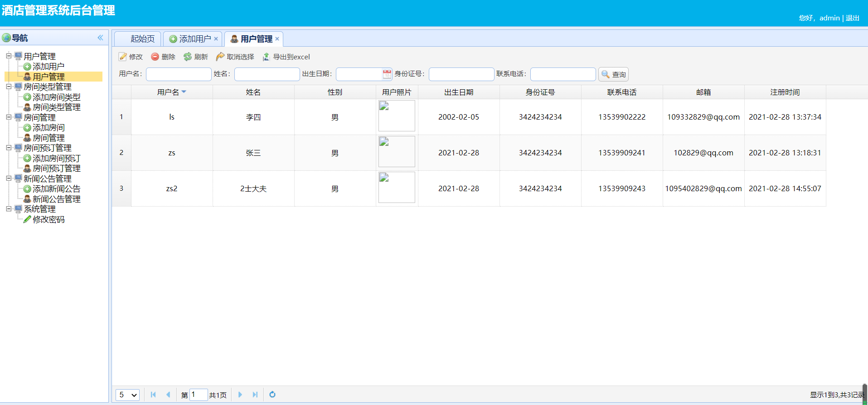868x405 pixels.
Task: Click the 查询 search button
Action: pyautogui.click(x=614, y=74)
